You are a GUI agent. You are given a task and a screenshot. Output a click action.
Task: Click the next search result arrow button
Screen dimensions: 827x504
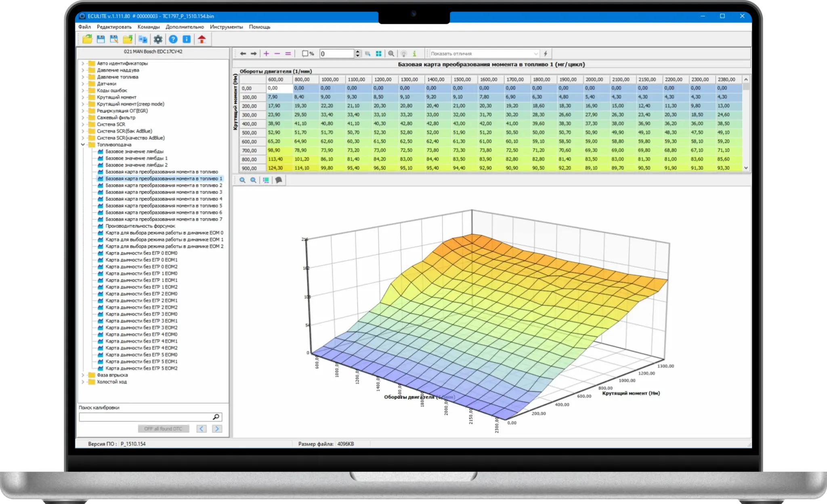(217, 428)
